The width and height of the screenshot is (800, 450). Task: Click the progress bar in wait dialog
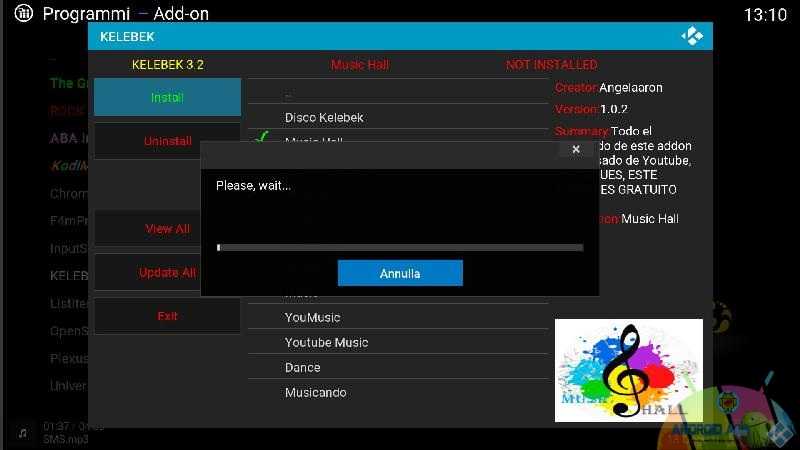point(400,247)
